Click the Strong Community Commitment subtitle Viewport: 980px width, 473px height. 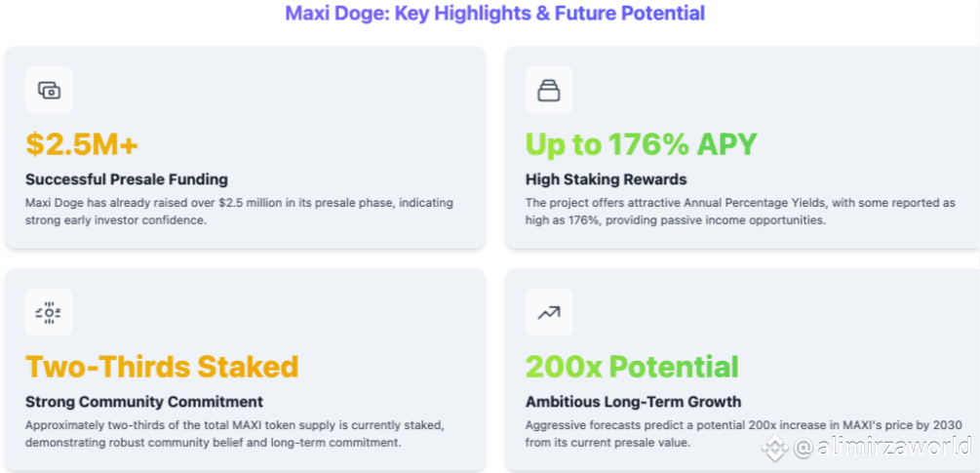[x=144, y=402]
